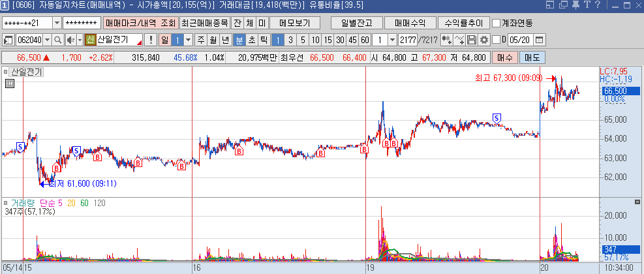Click the speaker sound icon

(x=72, y=40)
